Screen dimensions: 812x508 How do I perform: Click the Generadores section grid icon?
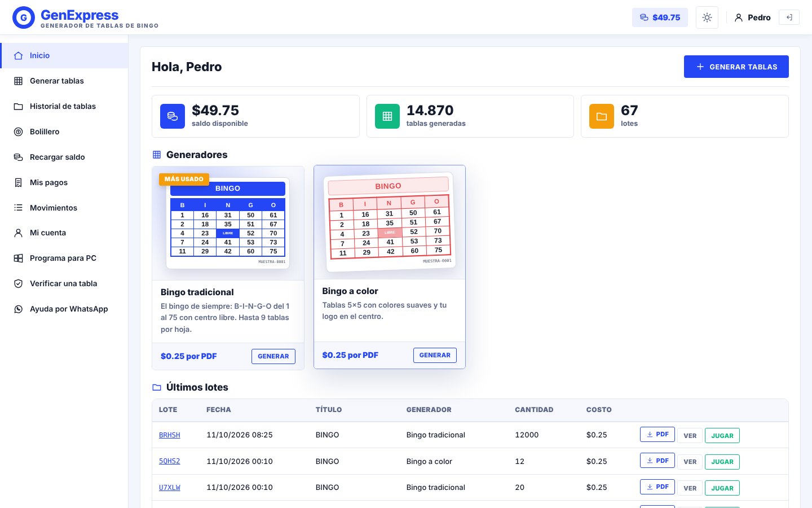157,155
